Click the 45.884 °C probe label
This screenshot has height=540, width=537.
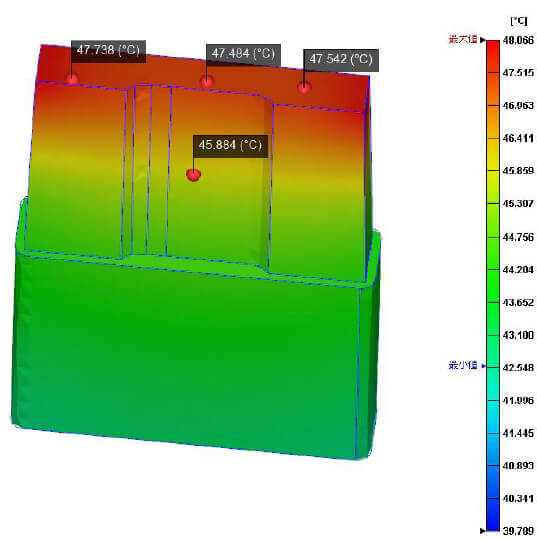(x=230, y=146)
